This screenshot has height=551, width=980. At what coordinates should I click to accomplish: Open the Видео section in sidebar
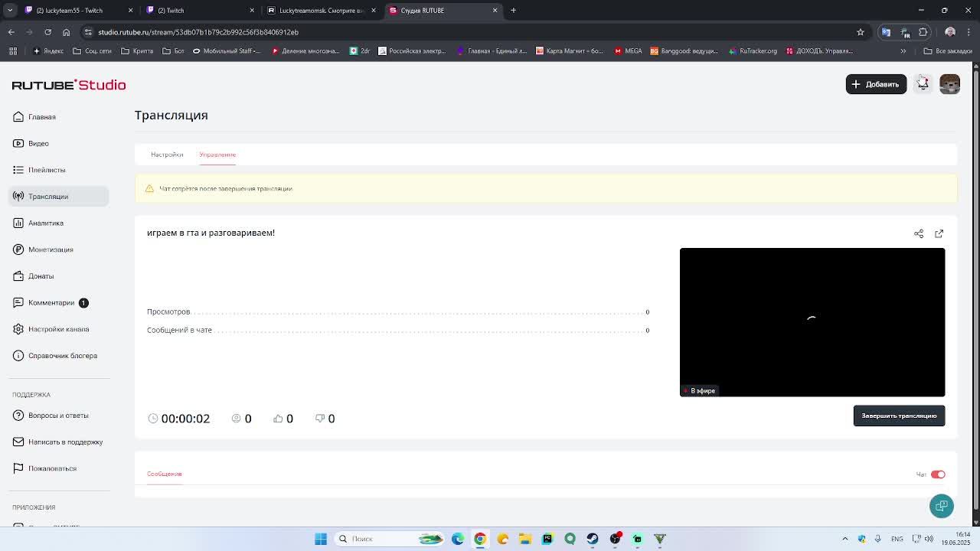pyautogui.click(x=38, y=143)
